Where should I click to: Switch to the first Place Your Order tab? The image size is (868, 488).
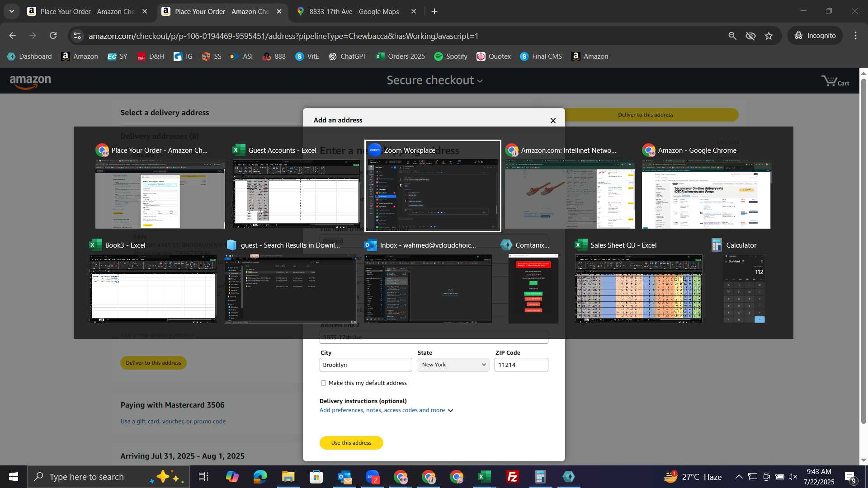click(88, 11)
